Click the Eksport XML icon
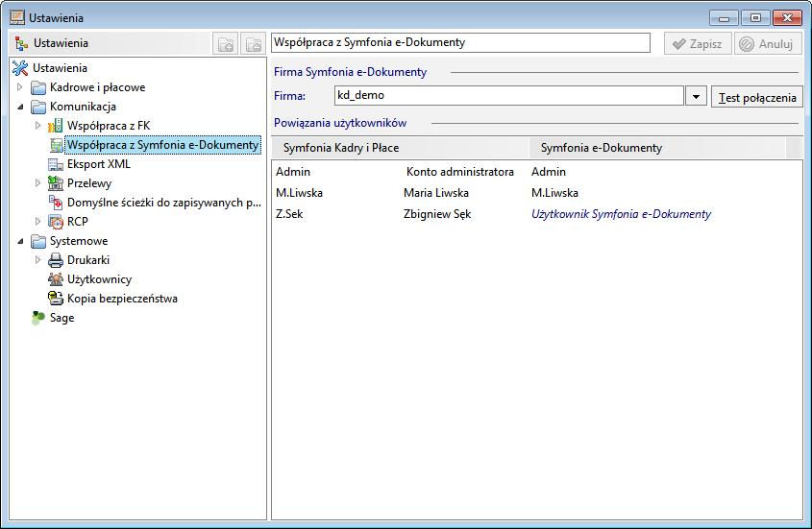Image resolution: width=812 pixels, height=529 pixels. pyautogui.click(x=56, y=164)
